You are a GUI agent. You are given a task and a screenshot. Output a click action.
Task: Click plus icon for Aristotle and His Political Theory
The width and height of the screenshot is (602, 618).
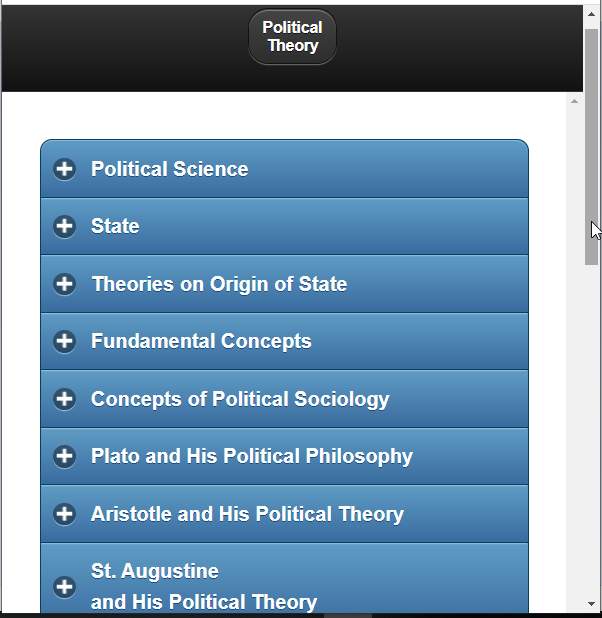pyautogui.click(x=64, y=514)
